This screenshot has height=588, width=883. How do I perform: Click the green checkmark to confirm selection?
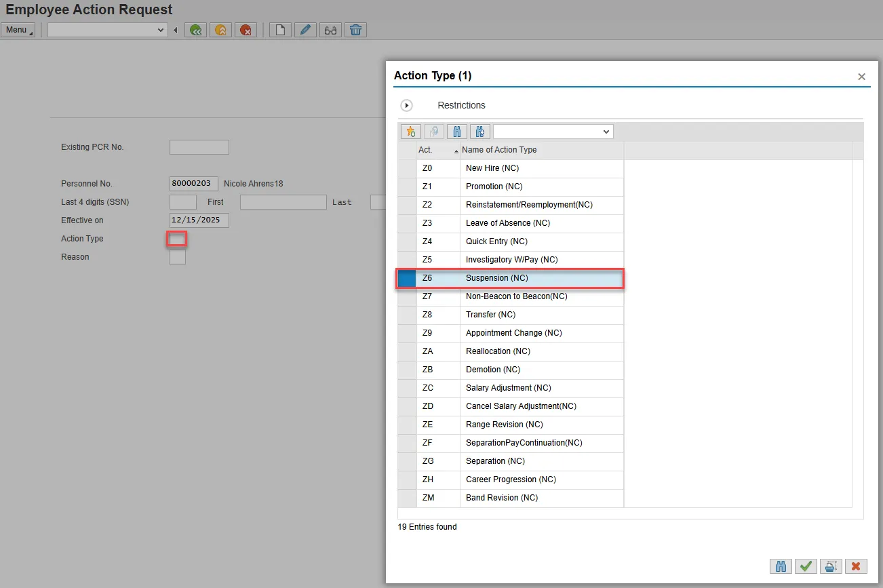(x=806, y=566)
